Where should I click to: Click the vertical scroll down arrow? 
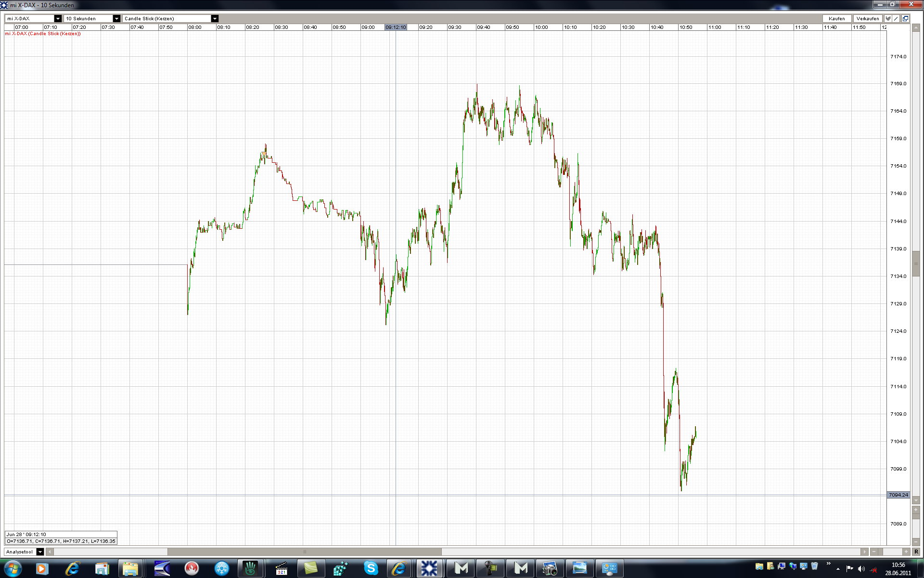(x=916, y=500)
